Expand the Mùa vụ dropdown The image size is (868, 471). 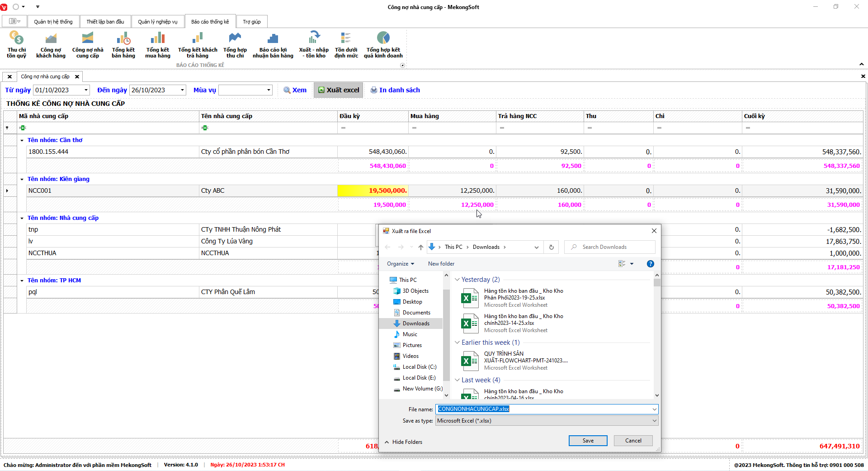269,90
